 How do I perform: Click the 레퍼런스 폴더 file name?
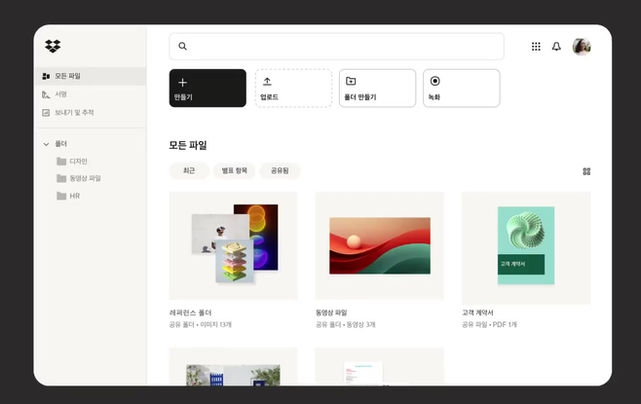point(191,313)
